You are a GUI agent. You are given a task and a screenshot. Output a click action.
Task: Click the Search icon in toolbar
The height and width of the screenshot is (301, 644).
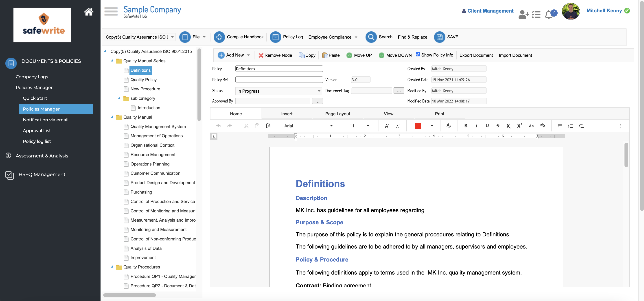tap(370, 37)
